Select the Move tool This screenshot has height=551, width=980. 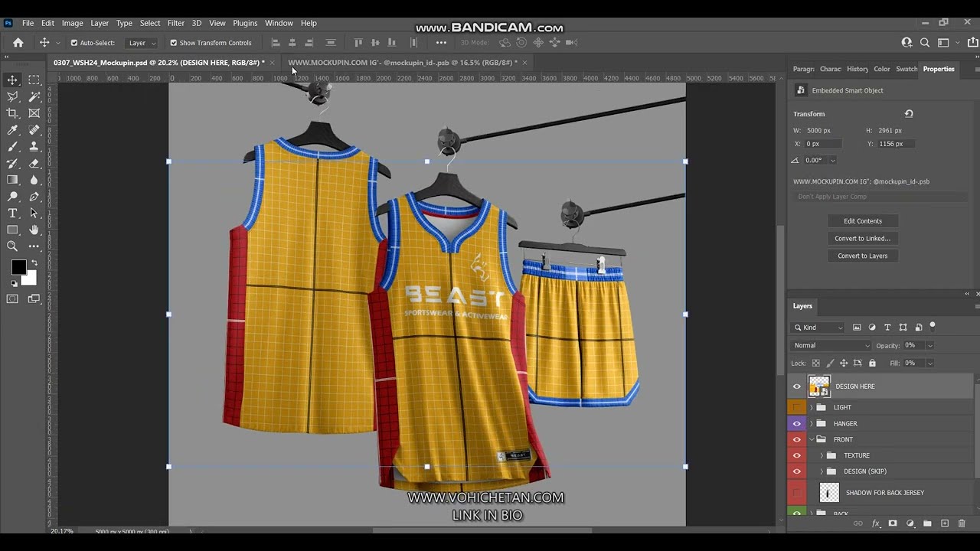(12, 80)
